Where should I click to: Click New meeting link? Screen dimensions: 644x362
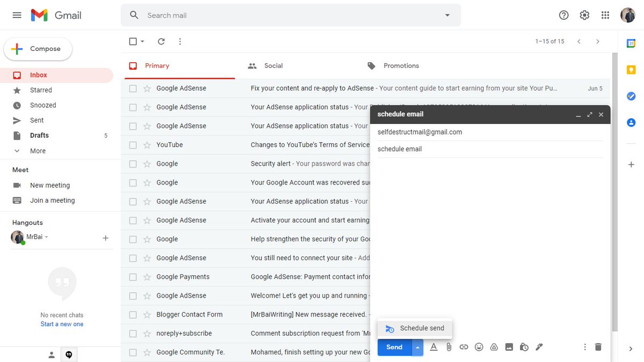tap(50, 185)
